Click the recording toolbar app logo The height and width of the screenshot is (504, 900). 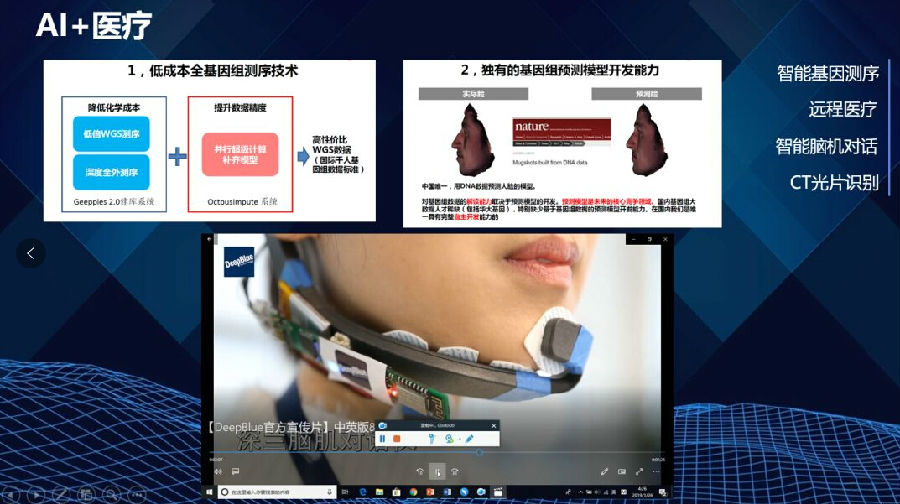383,425
